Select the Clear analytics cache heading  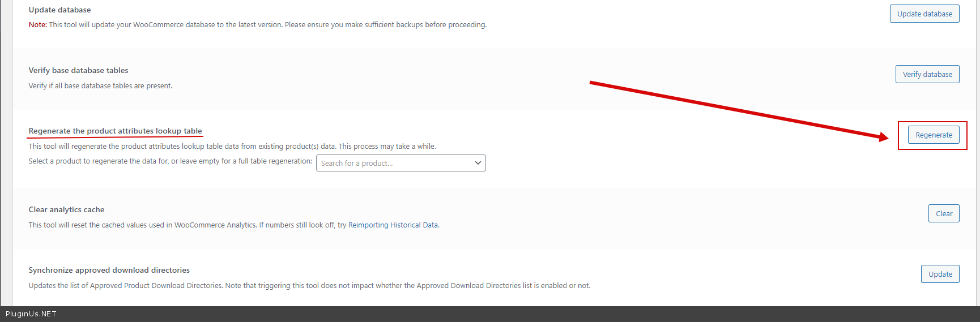(x=66, y=210)
